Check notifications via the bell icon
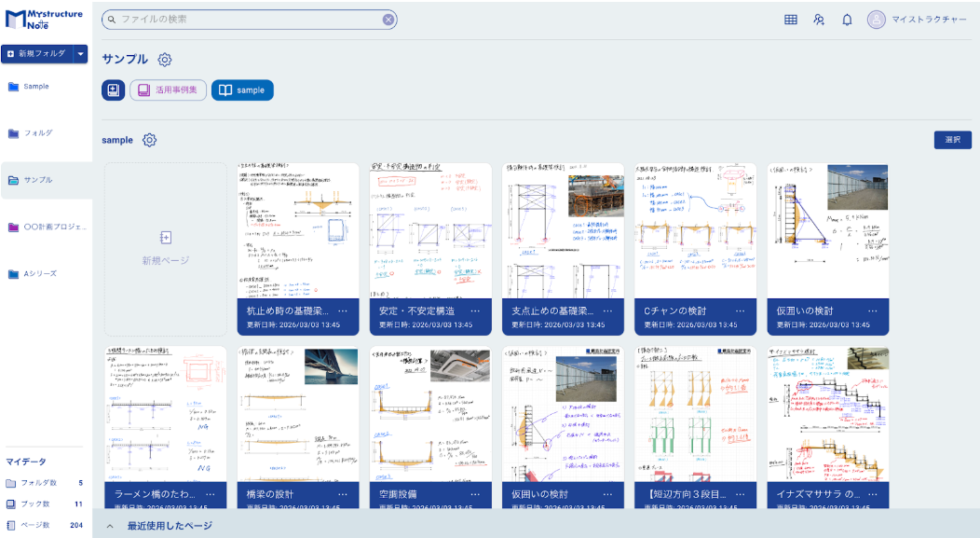The image size is (980, 538). pos(847,19)
